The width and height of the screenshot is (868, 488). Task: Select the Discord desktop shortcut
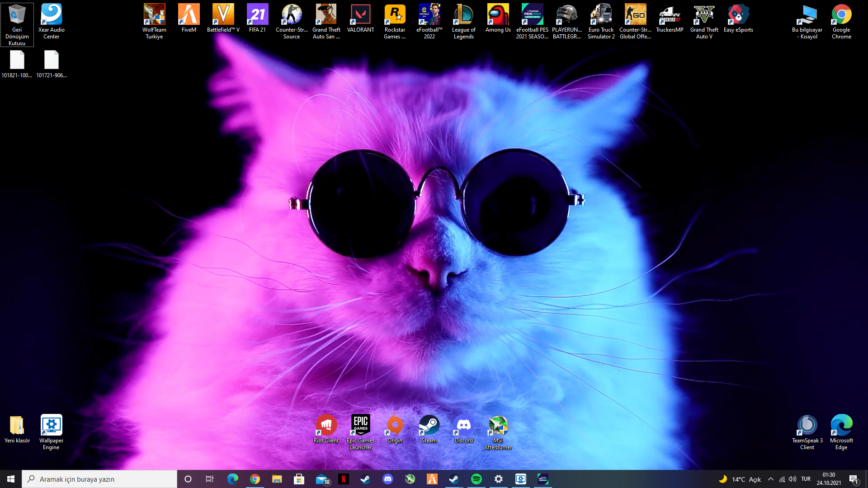pos(463,429)
